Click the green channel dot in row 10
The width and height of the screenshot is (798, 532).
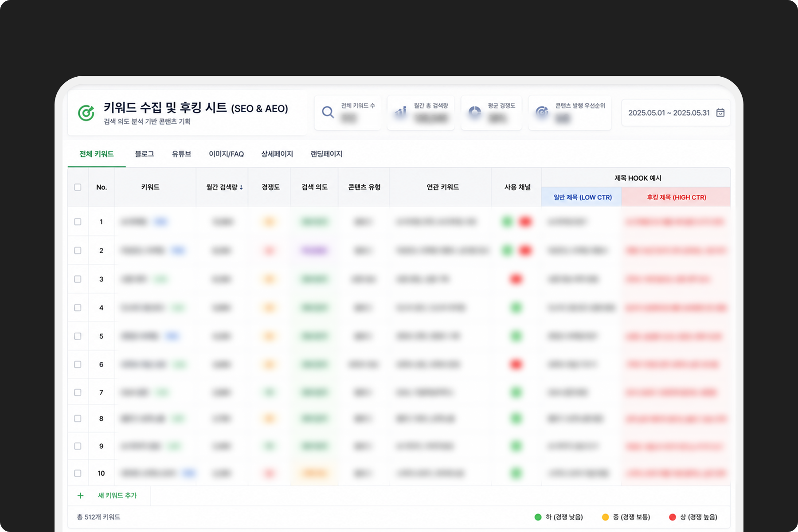tap(516, 473)
